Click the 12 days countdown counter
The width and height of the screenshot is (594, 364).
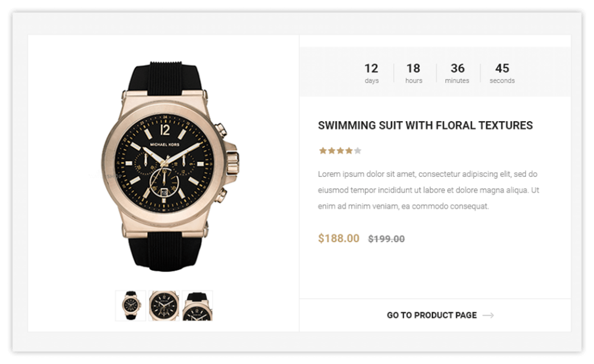point(371,73)
